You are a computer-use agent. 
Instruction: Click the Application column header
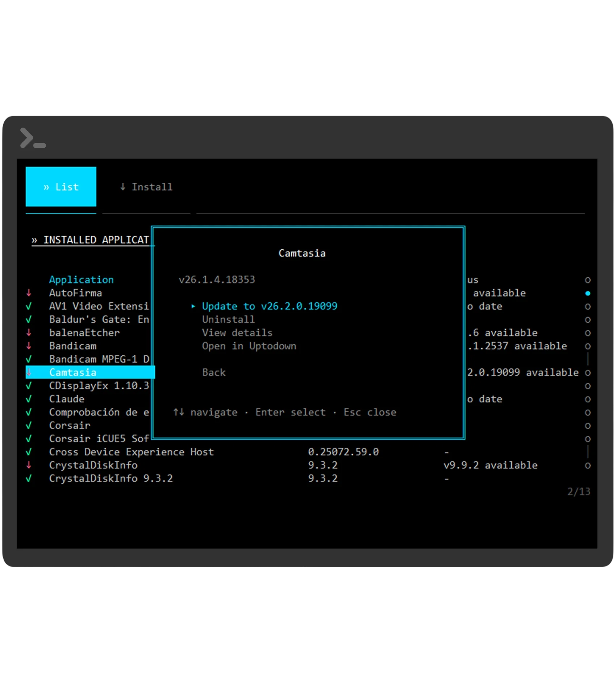point(81,280)
